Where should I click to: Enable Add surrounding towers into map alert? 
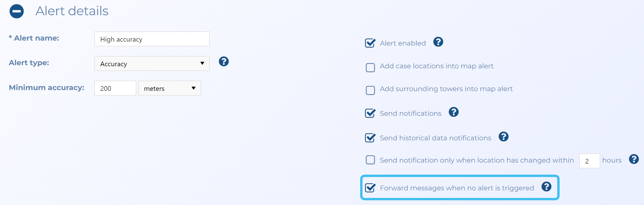(370, 90)
